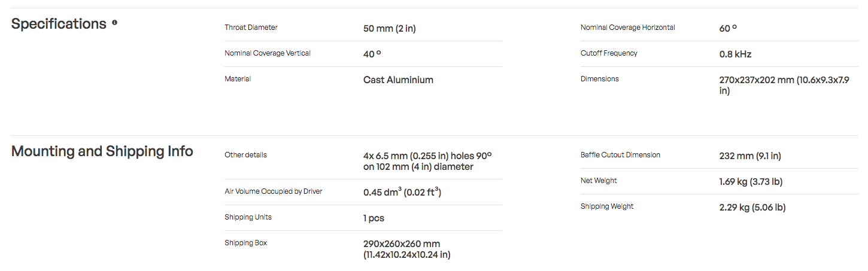The width and height of the screenshot is (868, 271).
Task: Click the 50 mm (2 in) value
Action: click(389, 29)
